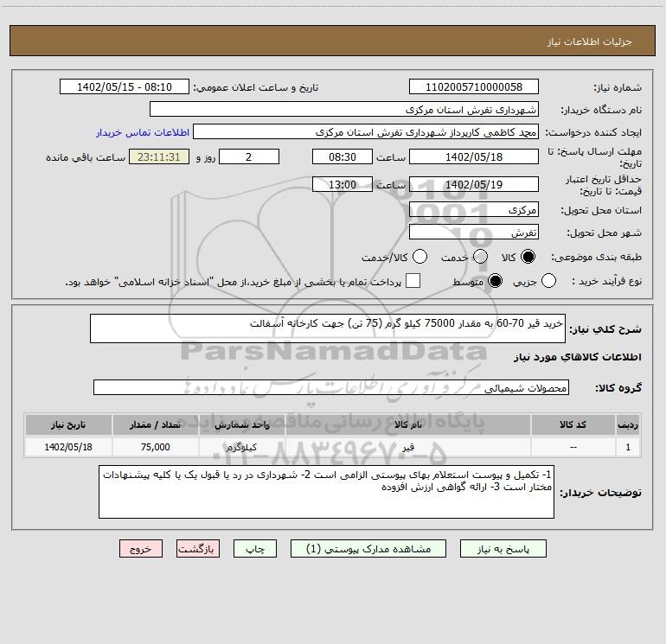The height and width of the screenshot is (644, 666).
Task: Click the پاسخ به نیاز button
Action: (503, 549)
